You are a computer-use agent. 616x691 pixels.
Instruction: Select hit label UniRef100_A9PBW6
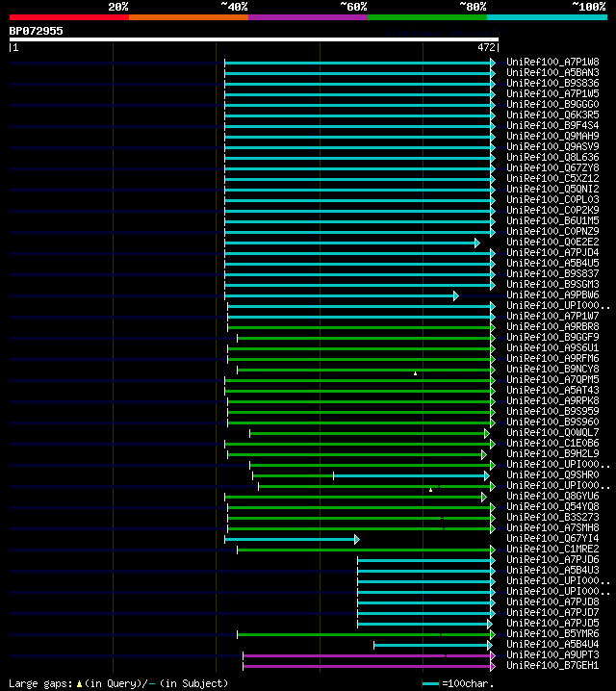coord(552,294)
